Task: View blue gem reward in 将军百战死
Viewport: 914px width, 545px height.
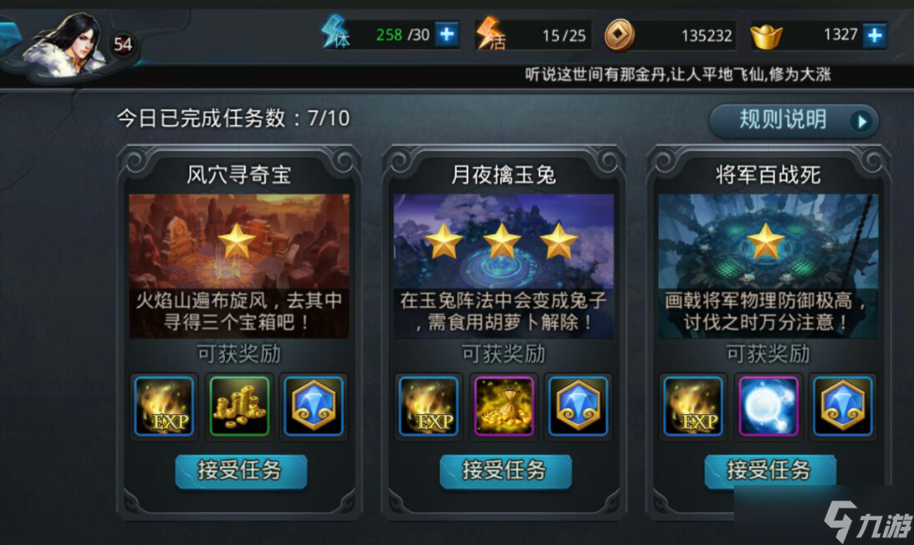Action: [842, 406]
